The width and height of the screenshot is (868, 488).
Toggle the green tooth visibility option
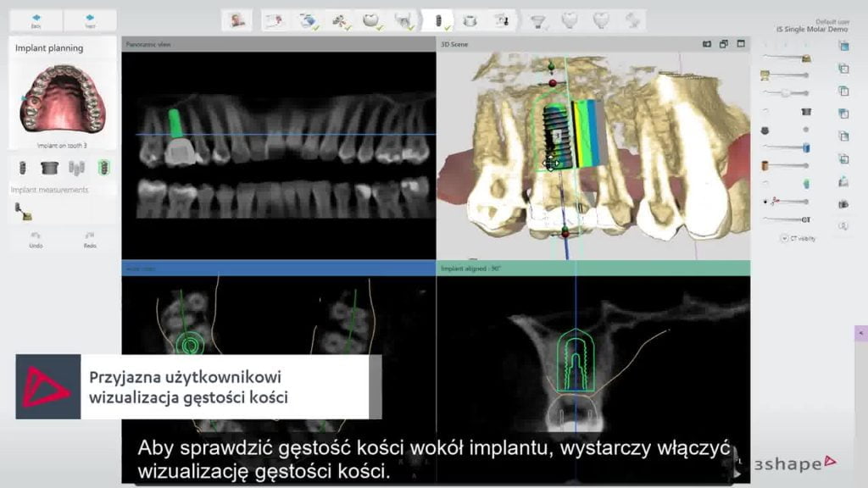tap(805, 183)
